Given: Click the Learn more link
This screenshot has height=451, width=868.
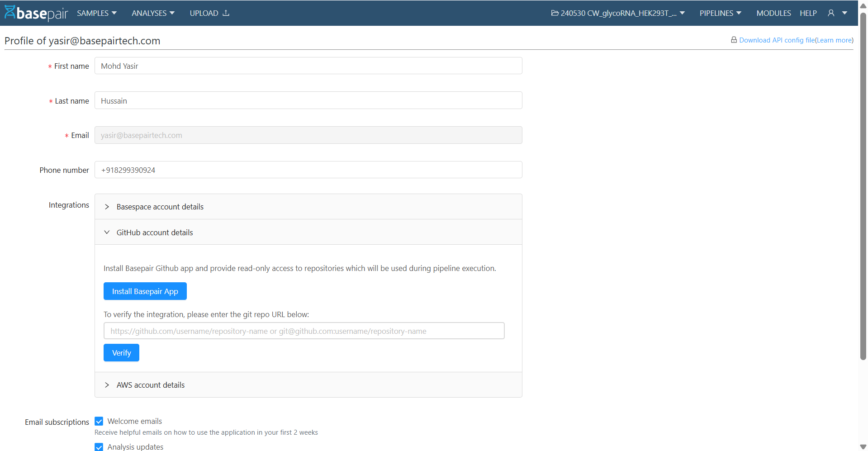Looking at the screenshot, I should (834, 40).
